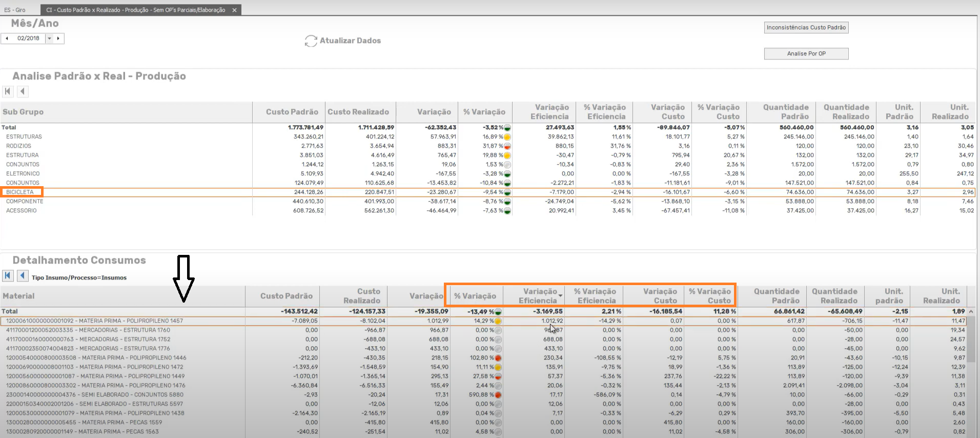Click the lower Total value -143.512,42

tap(299, 312)
